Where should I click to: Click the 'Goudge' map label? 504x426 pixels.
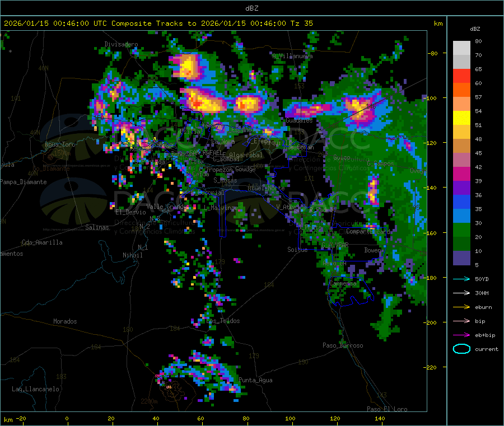pos(245,169)
